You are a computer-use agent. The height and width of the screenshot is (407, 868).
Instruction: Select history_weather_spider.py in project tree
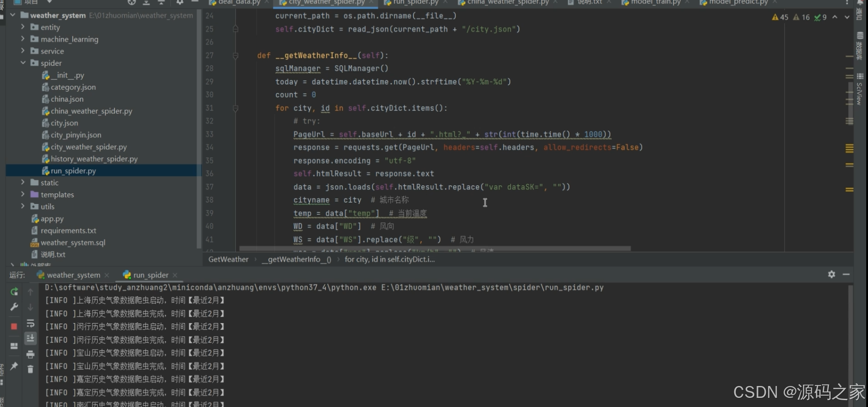[x=94, y=159]
